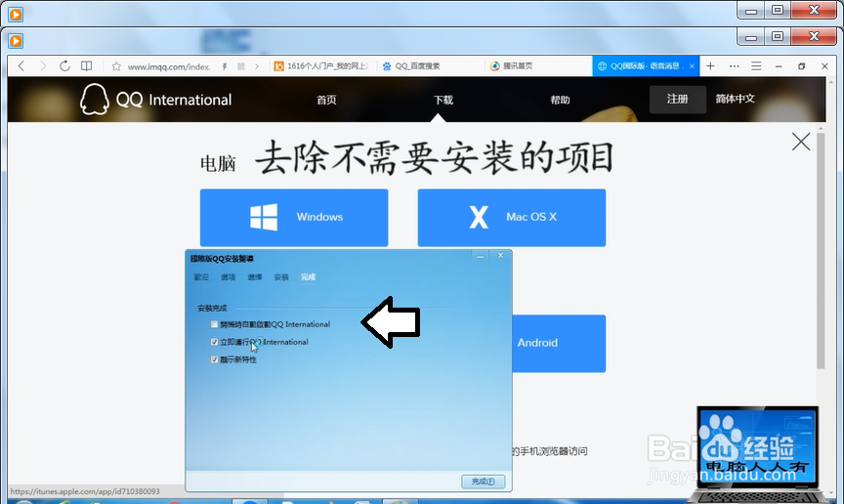Image resolution: width=844 pixels, height=504 pixels.
Task: Download the Mac OS X version
Action: pos(511,218)
